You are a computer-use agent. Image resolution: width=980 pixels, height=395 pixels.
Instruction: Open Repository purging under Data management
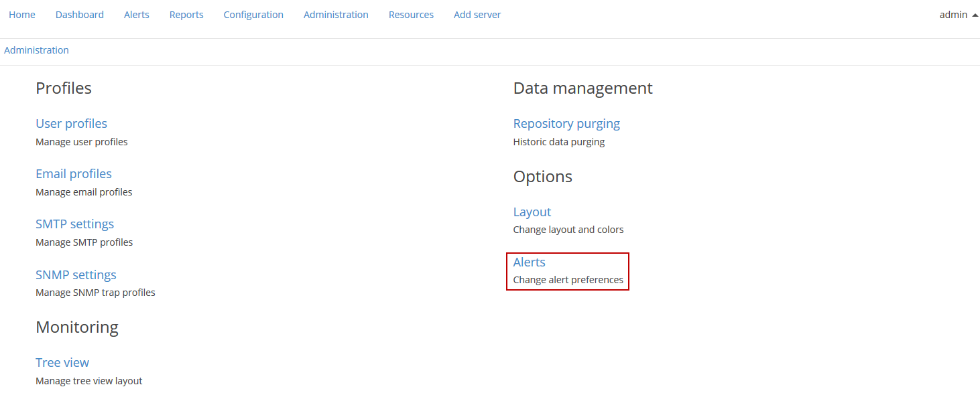pos(566,124)
